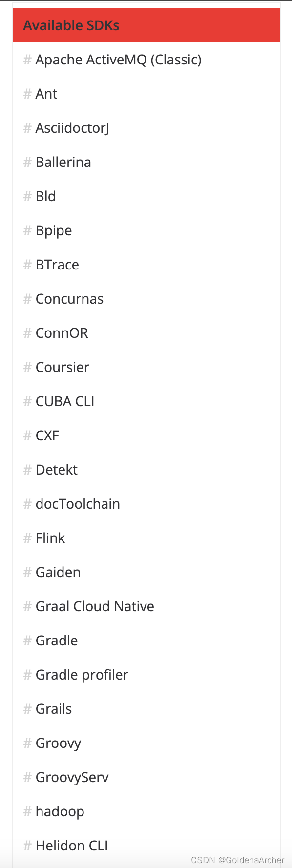Click the anchor icon beside AsciidoctorJ
This screenshot has width=292, height=868.
[x=27, y=128]
